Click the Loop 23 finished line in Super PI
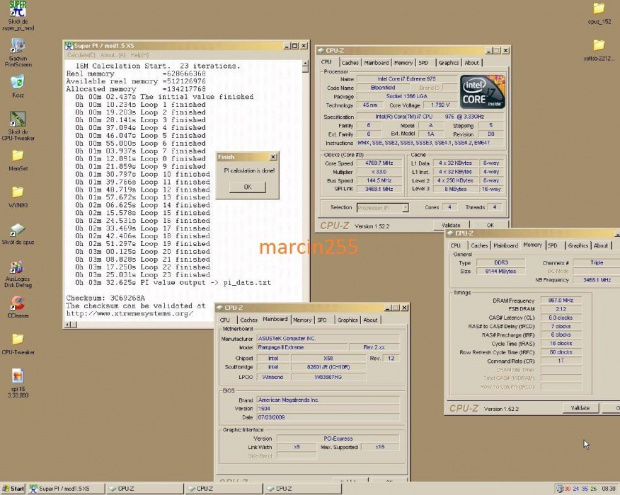Screen dimensions: 620x495 (142, 275)
